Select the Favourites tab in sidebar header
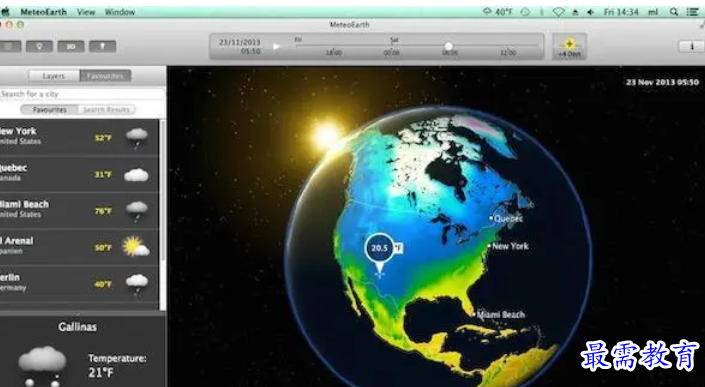The height and width of the screenshot is (387, 705). pos(105,76)
